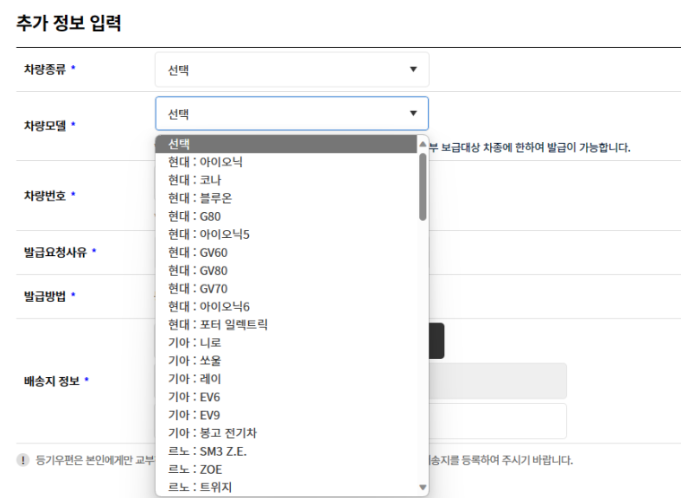700x500 pixels.
Task: Click the dropdown list scroll-up arrow
Action: 422,144
